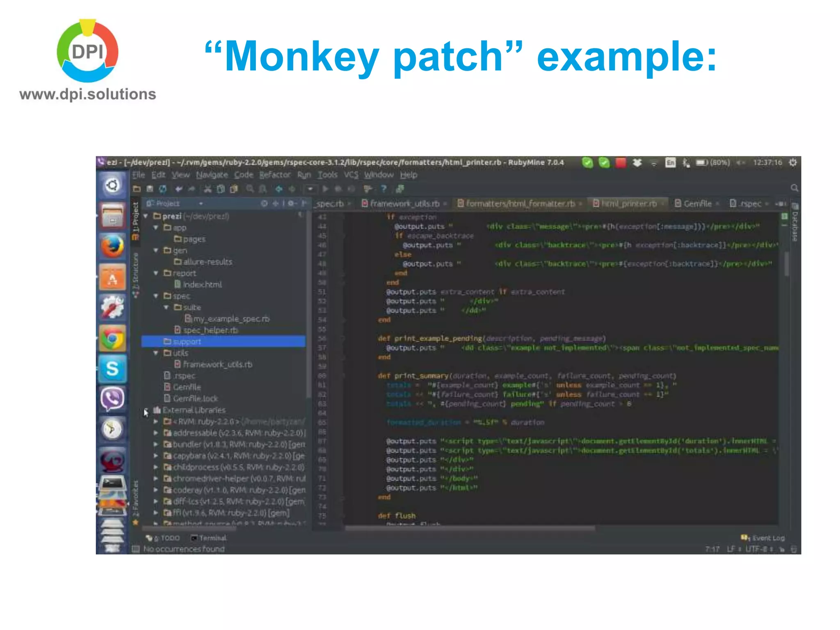Click the editor horizontal scrollbar

click(470, 528)
